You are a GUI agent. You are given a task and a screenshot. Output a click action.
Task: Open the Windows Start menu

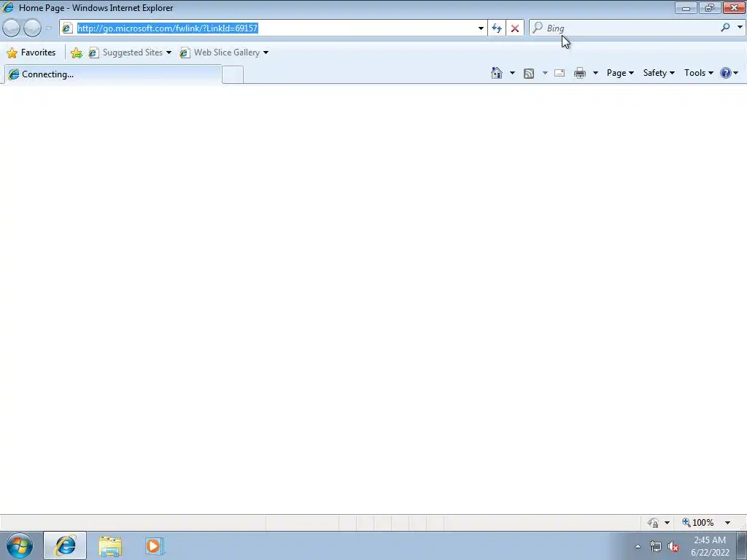(19, 545)
